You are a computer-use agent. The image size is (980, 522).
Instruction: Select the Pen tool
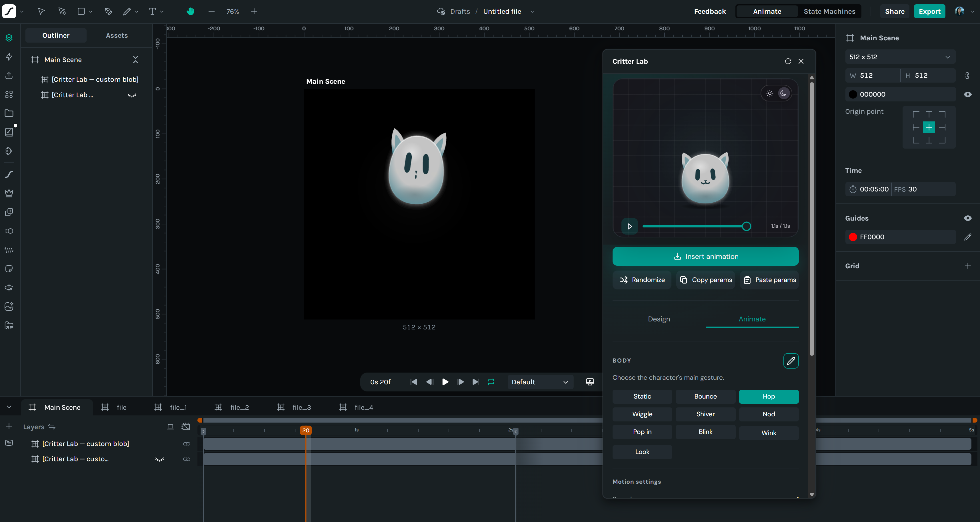[108, 11]
